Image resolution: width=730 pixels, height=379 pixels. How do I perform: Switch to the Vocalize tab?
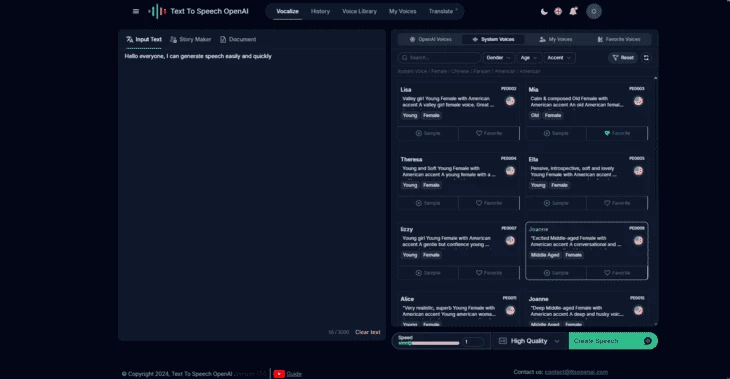click(287, 11)
